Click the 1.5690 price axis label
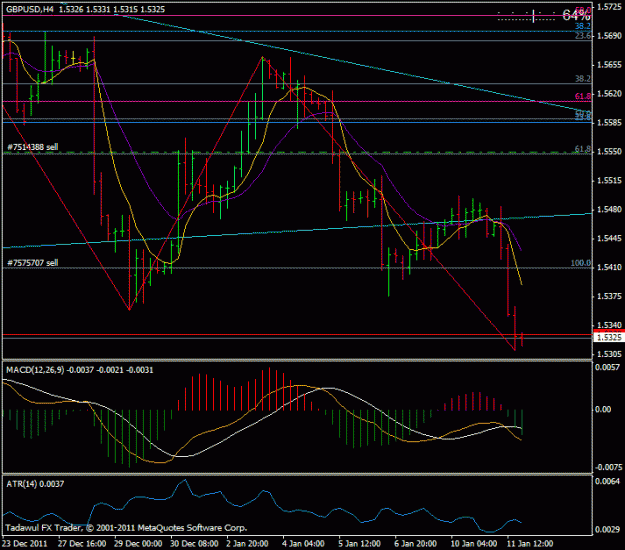This screenshot has width=625, height=550. pos(609,36)
